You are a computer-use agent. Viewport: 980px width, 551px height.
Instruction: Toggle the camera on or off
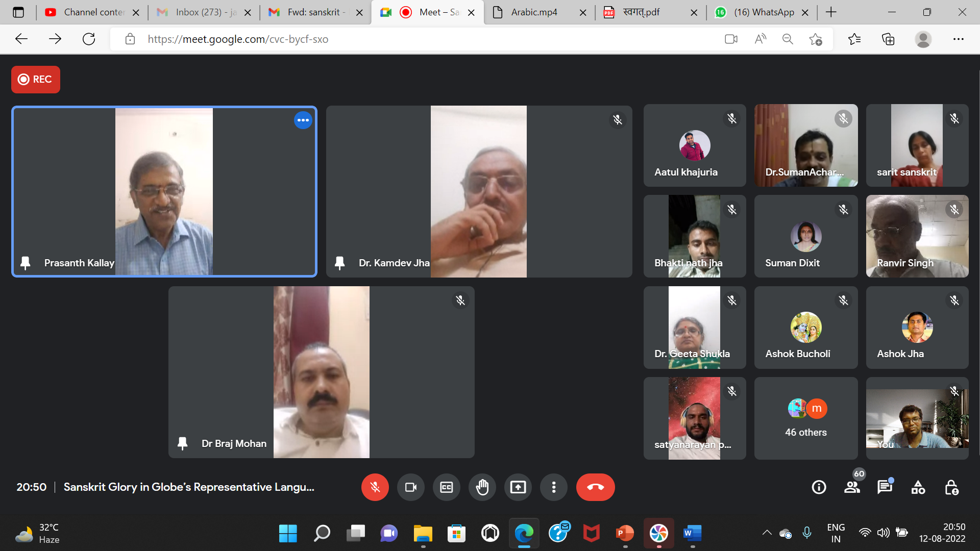[411, 487]
